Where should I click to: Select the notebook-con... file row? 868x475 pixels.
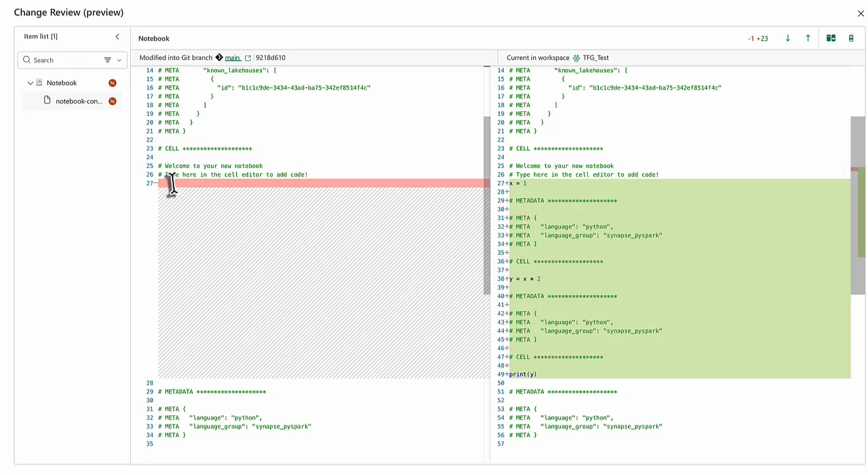pyautogui.click(x=73, y=101)
